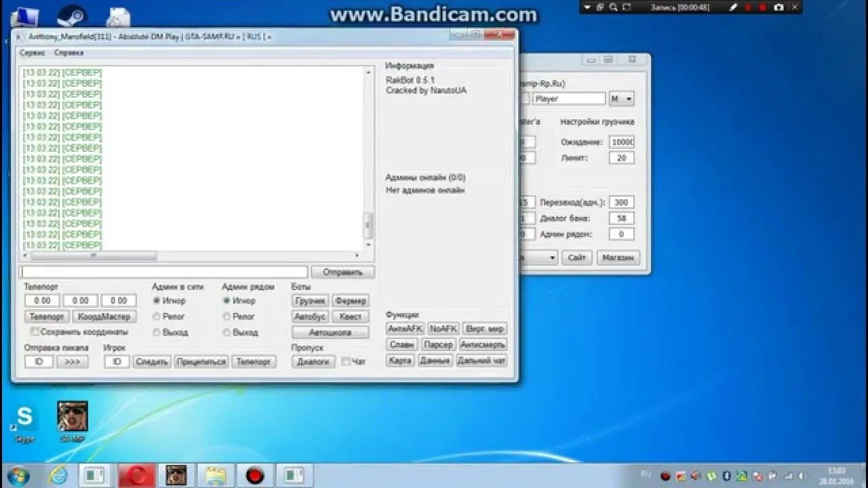
Task: Open Windows Explorer folder on taskbar
Action: tap(216, 475)
